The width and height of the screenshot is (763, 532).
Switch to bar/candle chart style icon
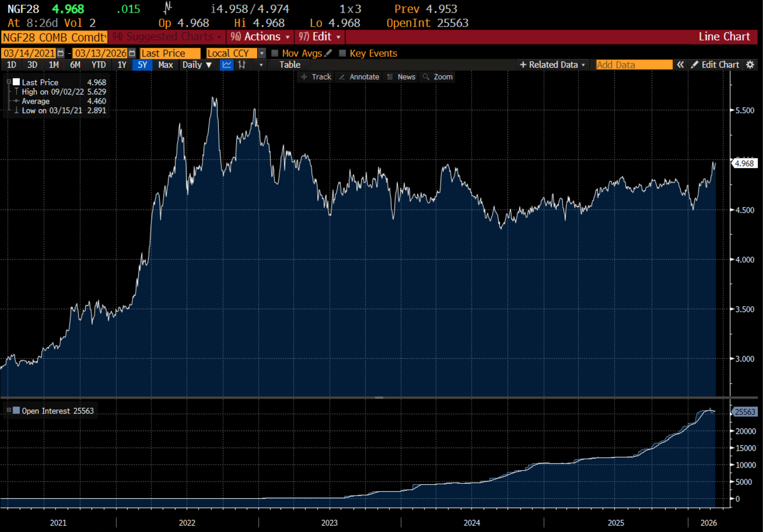242,65
